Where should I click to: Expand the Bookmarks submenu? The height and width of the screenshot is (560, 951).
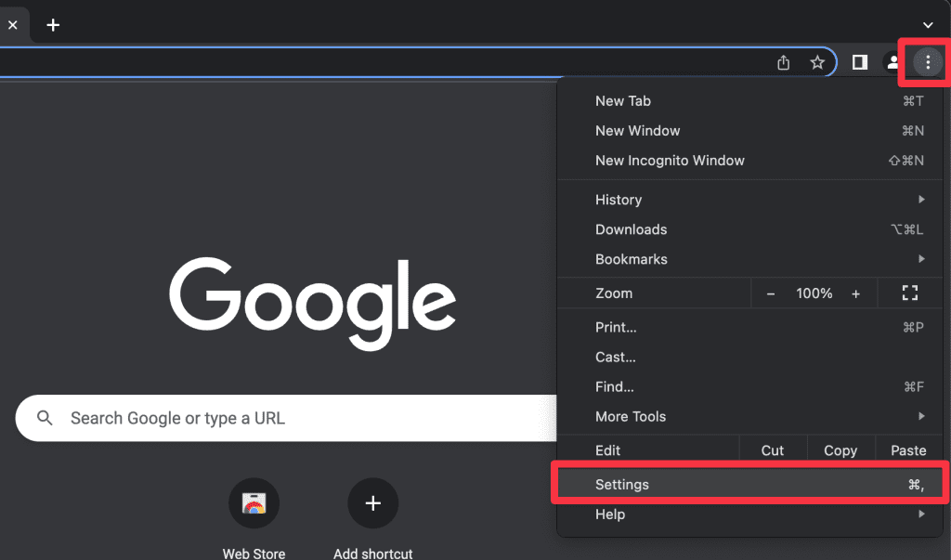click(749, 259)
